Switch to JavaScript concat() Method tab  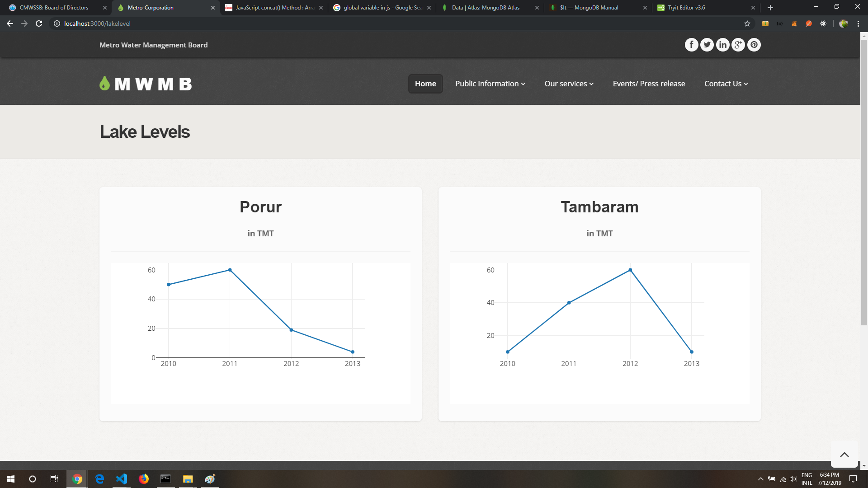pyautogui.click(x=274, y=8)
